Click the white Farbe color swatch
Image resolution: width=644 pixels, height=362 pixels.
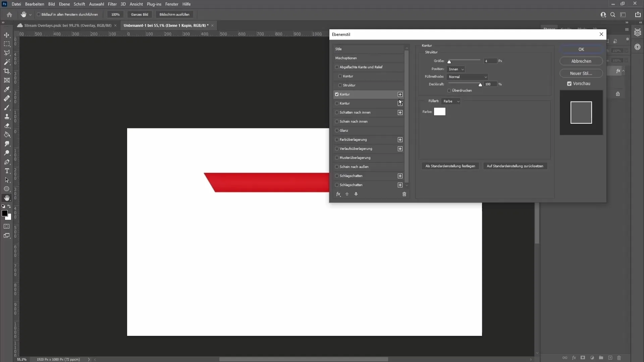tap(440, 112)
